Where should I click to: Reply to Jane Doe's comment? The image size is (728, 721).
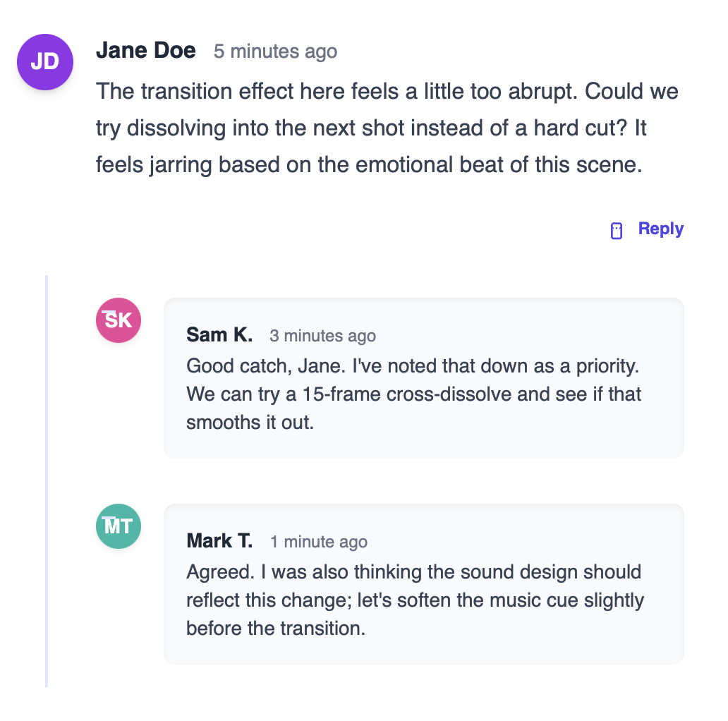[660, 229]
